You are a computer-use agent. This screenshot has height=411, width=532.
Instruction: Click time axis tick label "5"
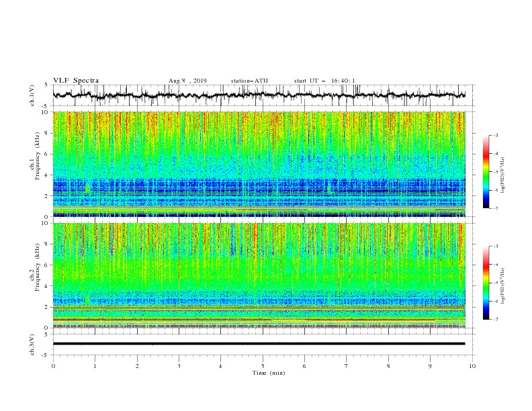(x=263, y=366)
